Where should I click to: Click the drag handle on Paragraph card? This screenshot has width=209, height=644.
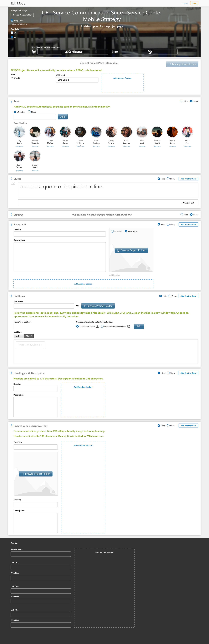[x=11, y=224]
